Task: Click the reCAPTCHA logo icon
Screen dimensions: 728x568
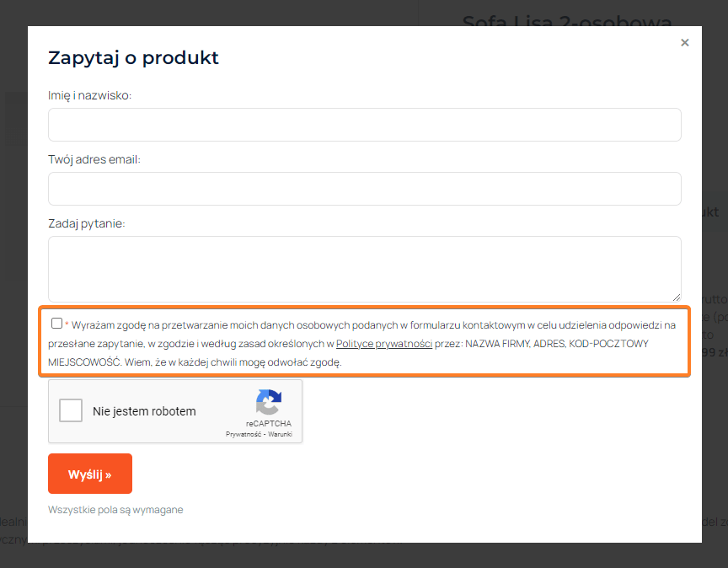Action: pyautogui.click(x=269, y=402)
